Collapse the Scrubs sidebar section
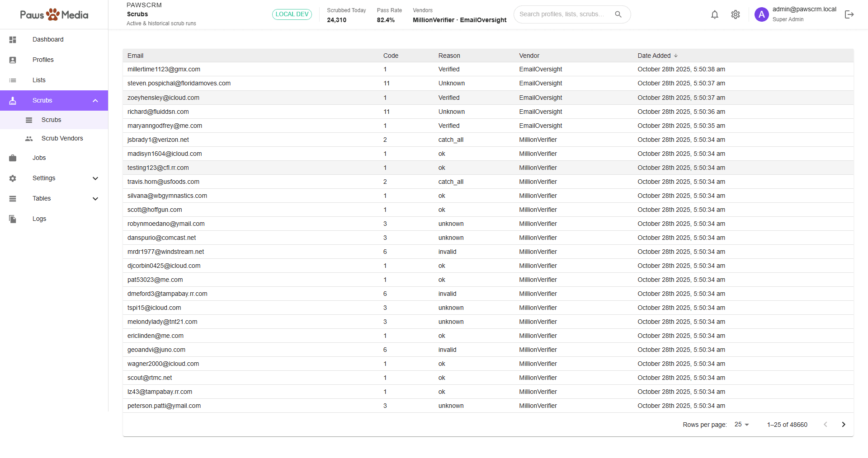Image resolution: width=868 pixels, height=458 pixels. [95, 101]
